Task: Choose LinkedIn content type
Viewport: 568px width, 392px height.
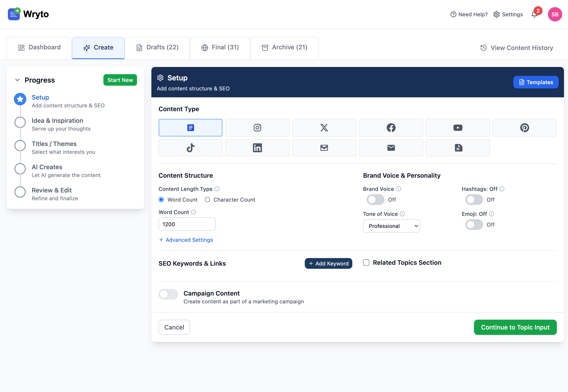Action: pyautogui.click(x=257, y=148)
